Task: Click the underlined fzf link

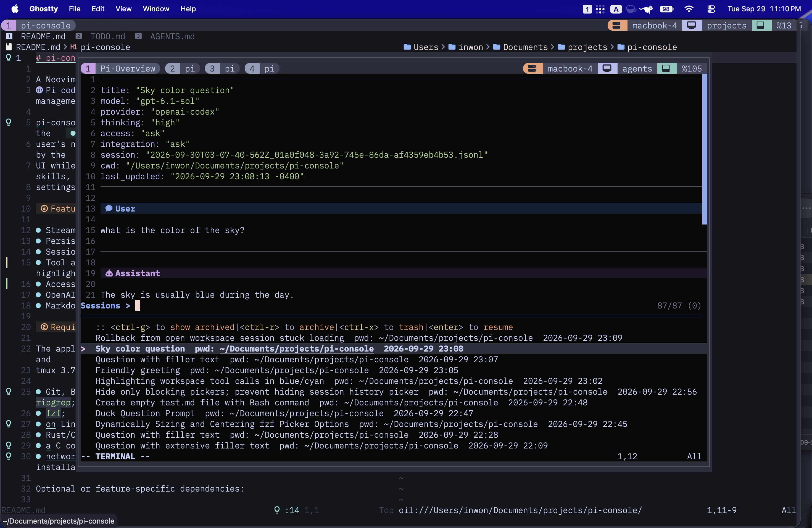Action: click(53, 413)
